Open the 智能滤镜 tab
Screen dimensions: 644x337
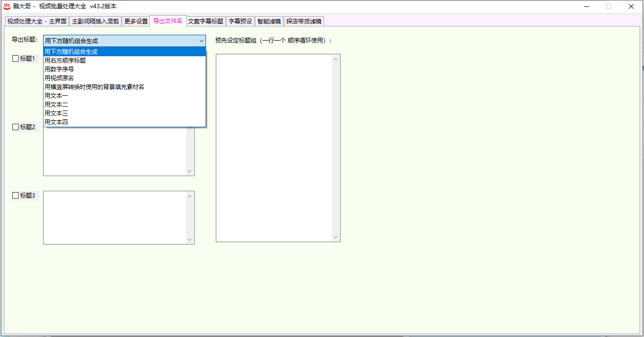pyautogui.click(x=269, y=22)
